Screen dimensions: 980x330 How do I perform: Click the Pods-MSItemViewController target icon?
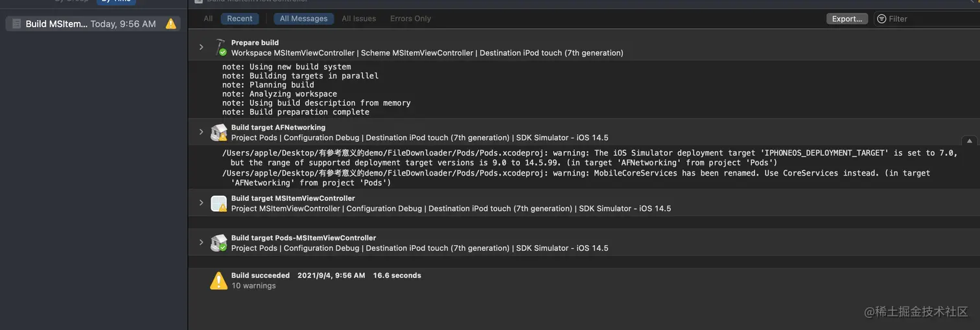[219, 242]
